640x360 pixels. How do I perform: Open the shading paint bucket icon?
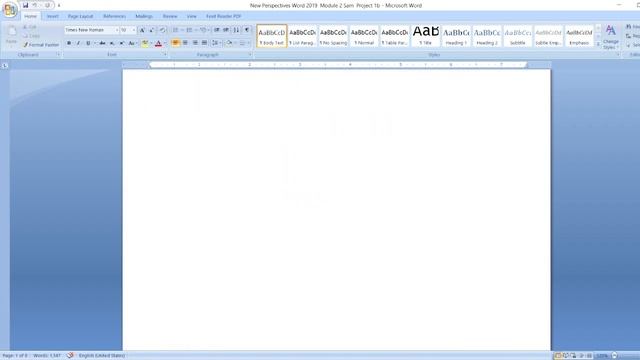click(x=229, y=43)
